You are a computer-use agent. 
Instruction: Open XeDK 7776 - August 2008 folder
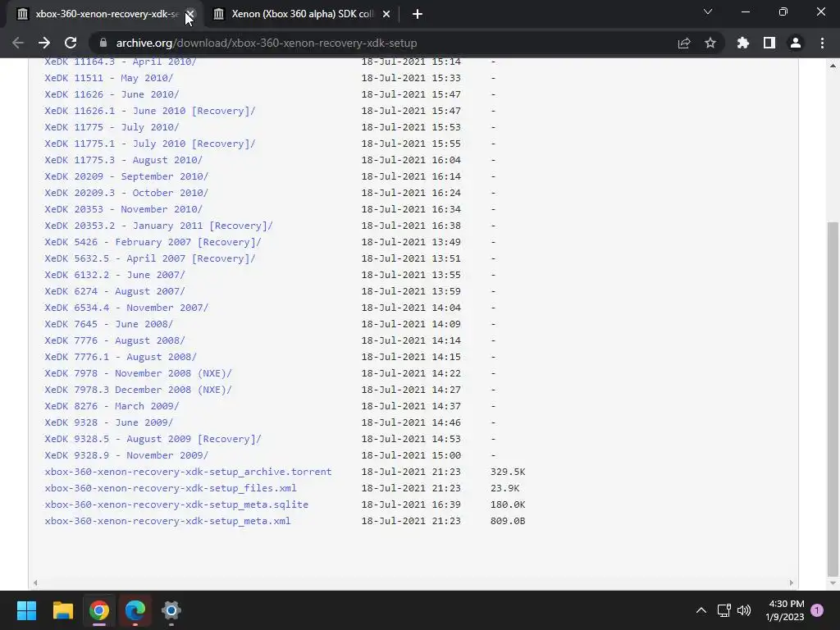[115, 340]
